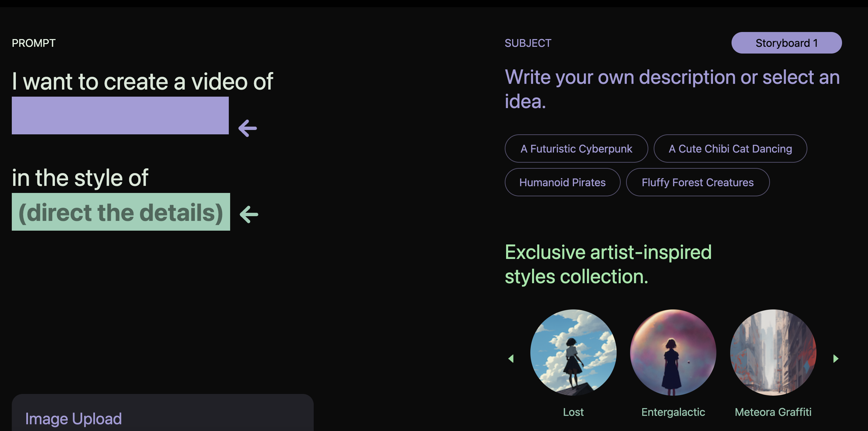Click the arrow beside the style placeholder

click(x=249, y=213)
